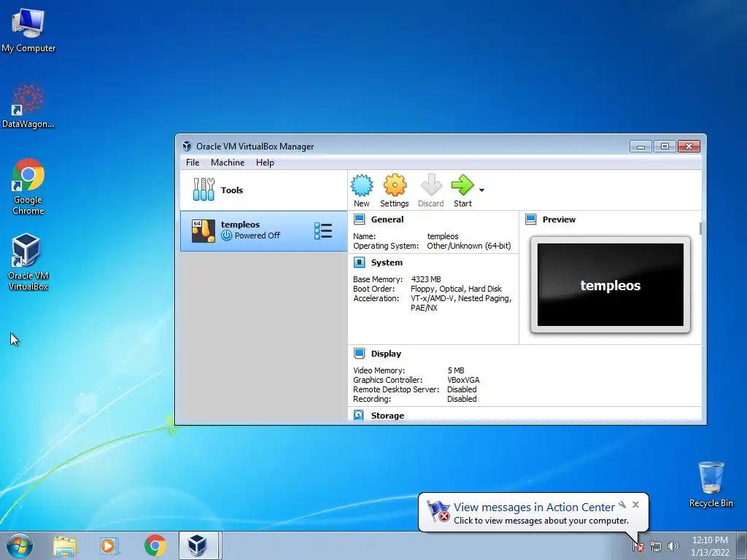747x560 pixels.
Task: Click the Storage section icon
Action: pyautogui.click(x=359, y=415)
